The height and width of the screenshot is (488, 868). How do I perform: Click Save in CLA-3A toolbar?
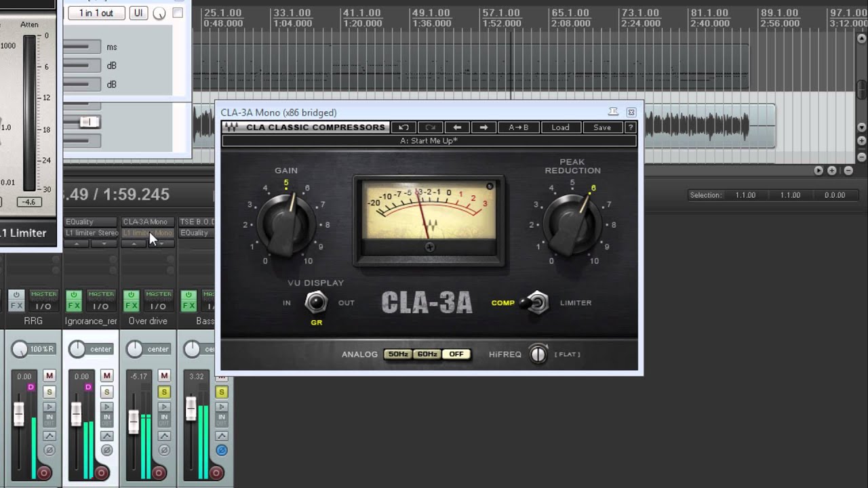click(602, 127)
